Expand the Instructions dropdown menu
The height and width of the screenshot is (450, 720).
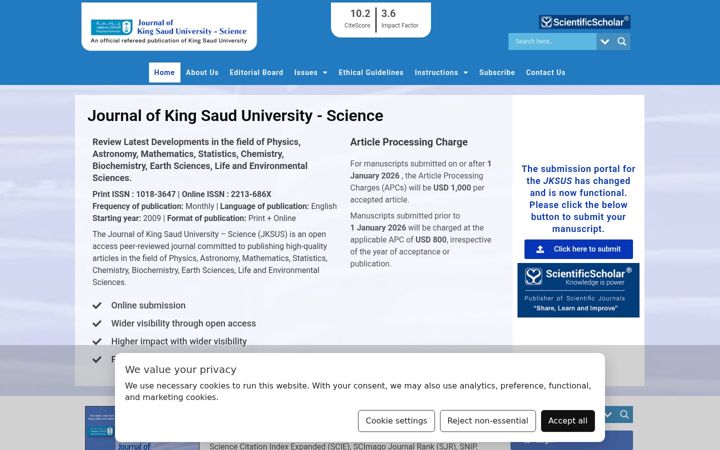pos(441,73)
